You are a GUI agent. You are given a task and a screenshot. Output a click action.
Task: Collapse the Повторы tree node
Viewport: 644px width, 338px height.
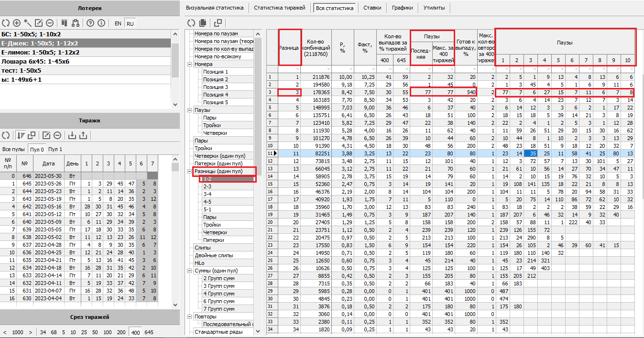190,316
